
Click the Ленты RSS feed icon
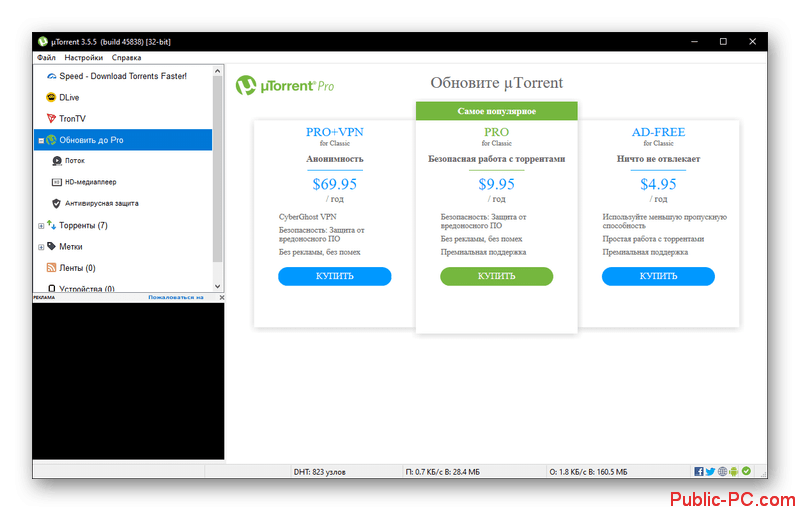(x=52, y=268)
